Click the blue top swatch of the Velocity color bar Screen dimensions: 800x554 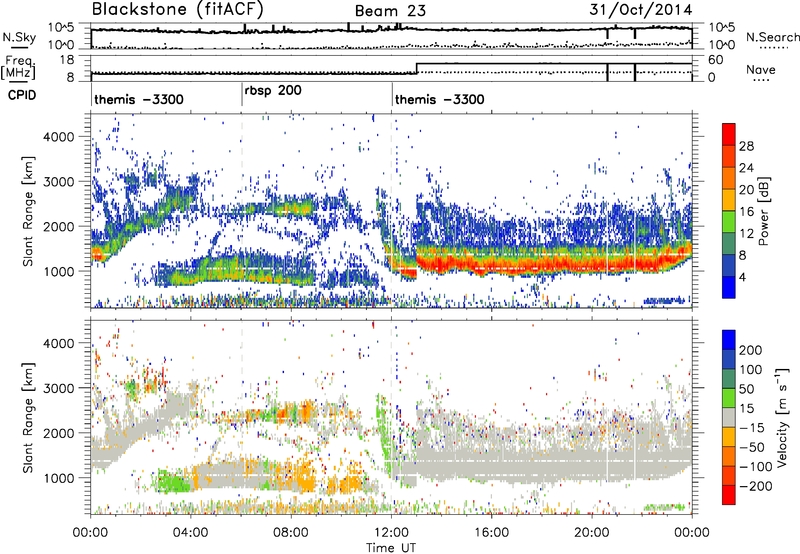[x=729, y=340]
